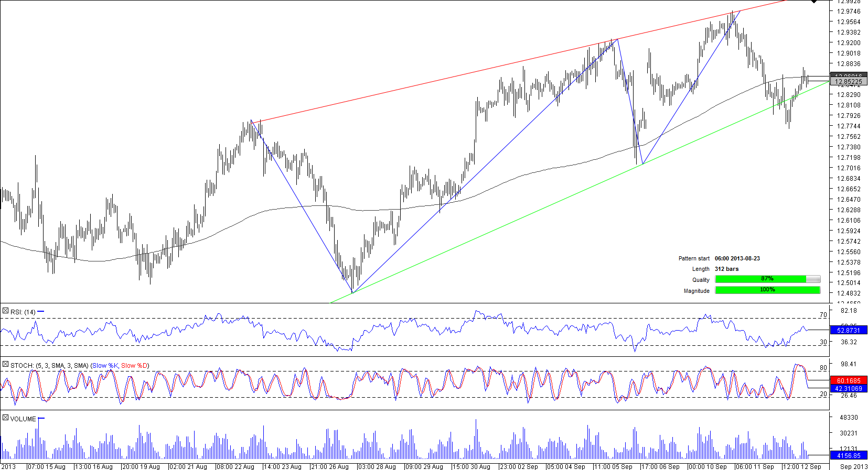Image resolution: width=868 pixels, height=470 pixels.
Task: Click the '02:00 21 Aug' time axis label
Action: pos(188,466)
